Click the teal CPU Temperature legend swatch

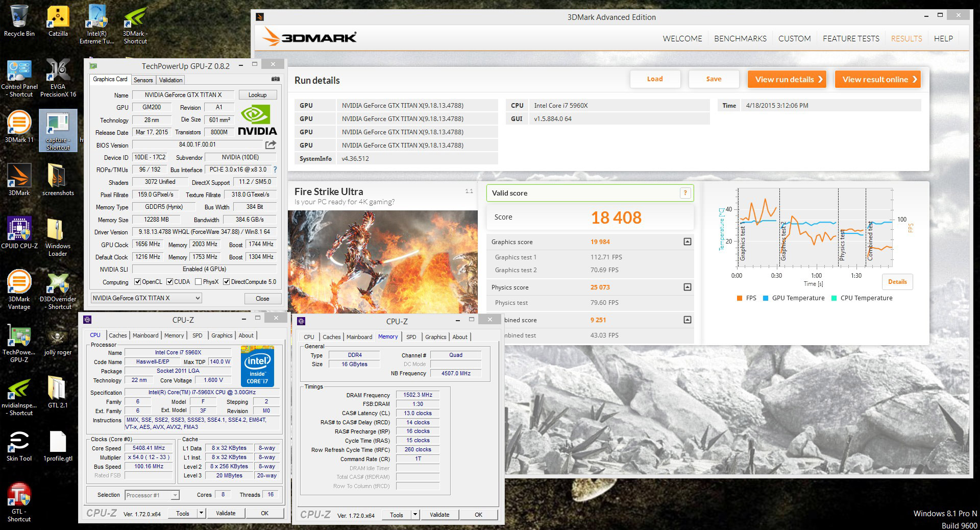coord(834,298)
